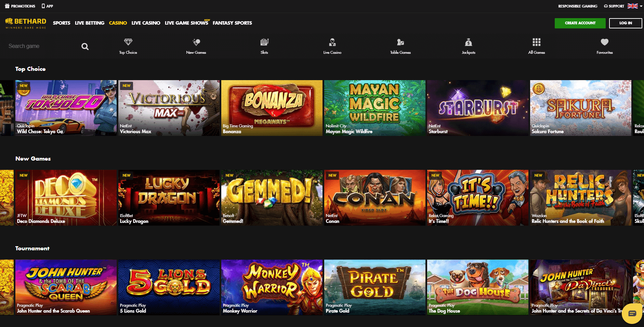Open the Promotions link
The height and width of the screenshot is (327, 644).
point(20,6)
